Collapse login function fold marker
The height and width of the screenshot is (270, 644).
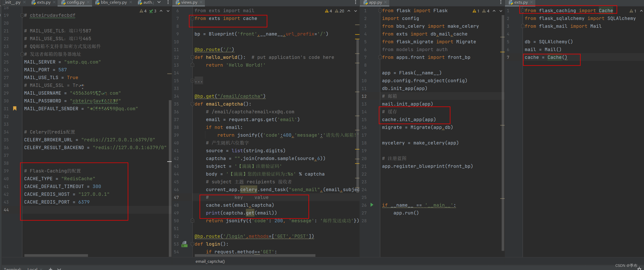[x=192, y=244]
